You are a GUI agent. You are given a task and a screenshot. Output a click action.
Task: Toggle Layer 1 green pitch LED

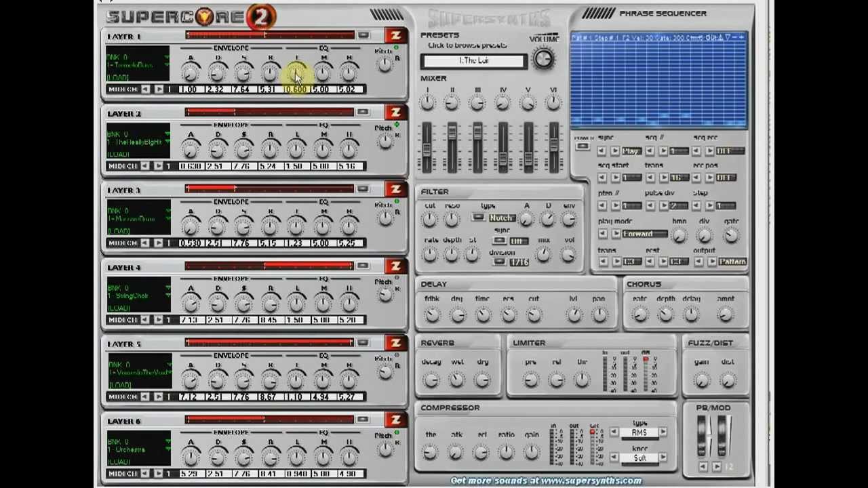[397, 48]
